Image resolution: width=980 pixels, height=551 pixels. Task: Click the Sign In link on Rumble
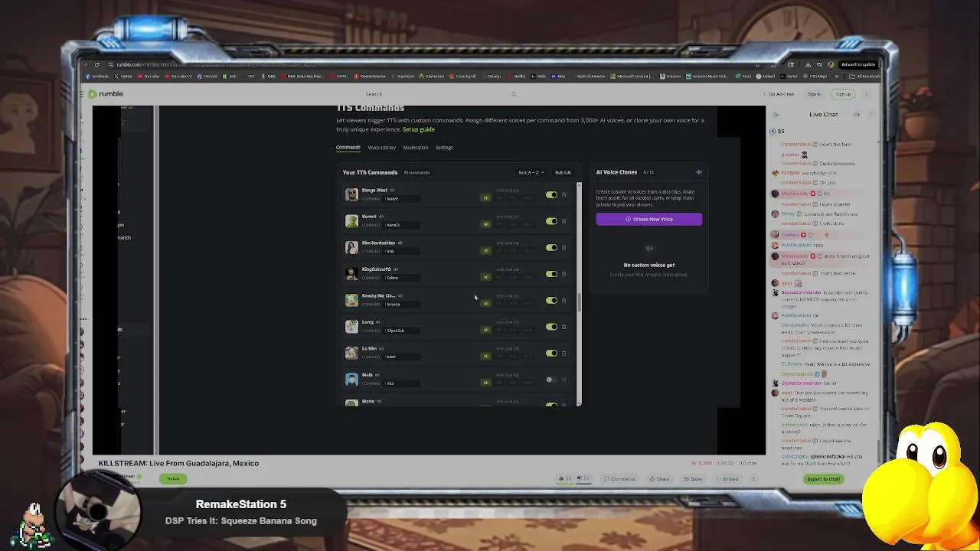pyautogui.click(x=814, y=94)
